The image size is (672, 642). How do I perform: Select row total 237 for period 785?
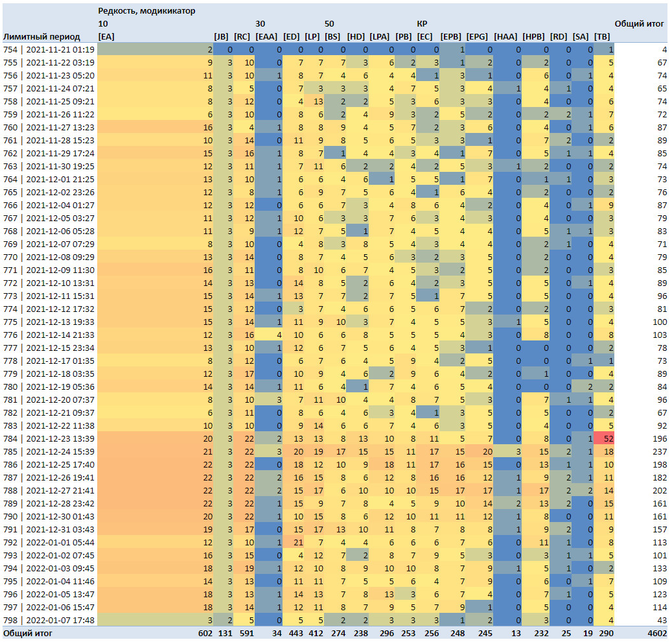[660, 451]
